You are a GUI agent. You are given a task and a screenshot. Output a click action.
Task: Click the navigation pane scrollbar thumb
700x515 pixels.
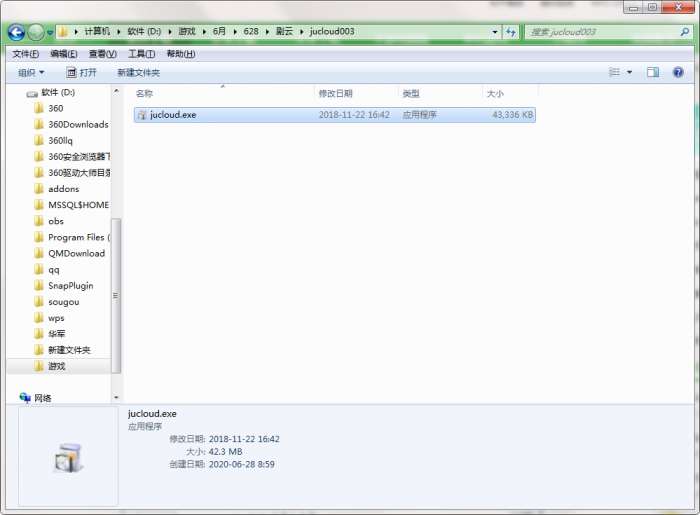[x=116, y=295]
